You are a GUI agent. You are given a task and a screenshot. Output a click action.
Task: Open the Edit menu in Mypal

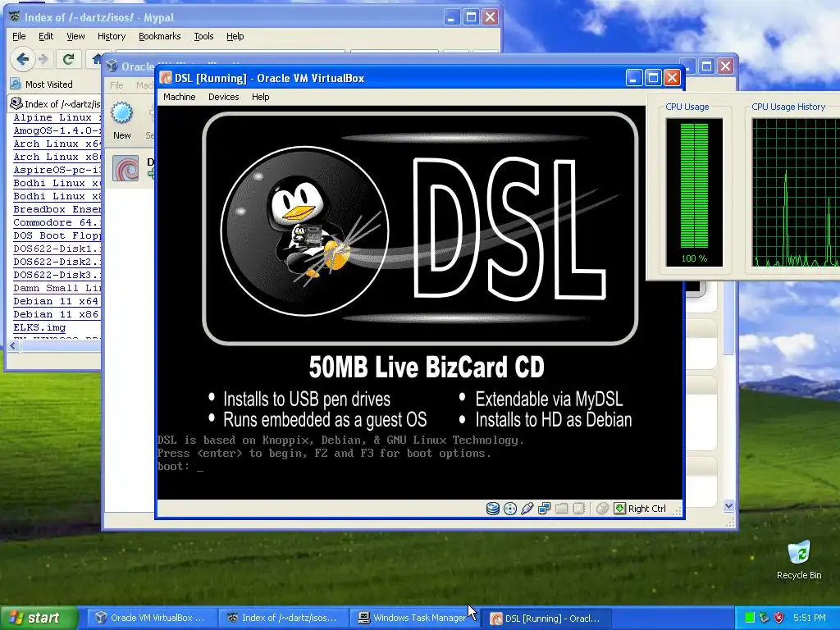[46, 36]
